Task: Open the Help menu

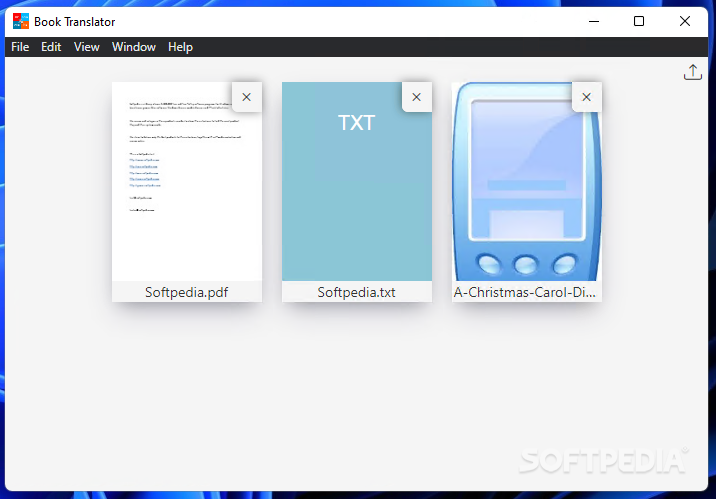Action: [180, 47]
